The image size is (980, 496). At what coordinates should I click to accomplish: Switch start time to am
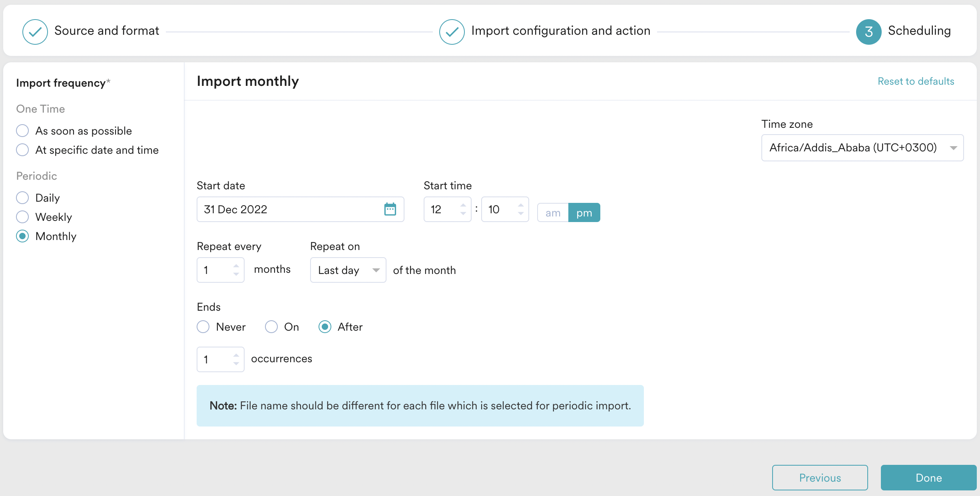pos(553,213)
